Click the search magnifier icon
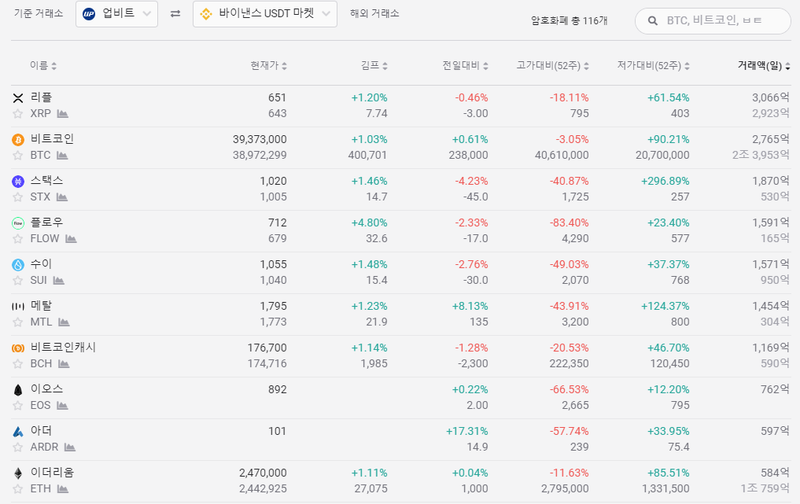This screenshot has height=504, width=800. coord(653,21)
